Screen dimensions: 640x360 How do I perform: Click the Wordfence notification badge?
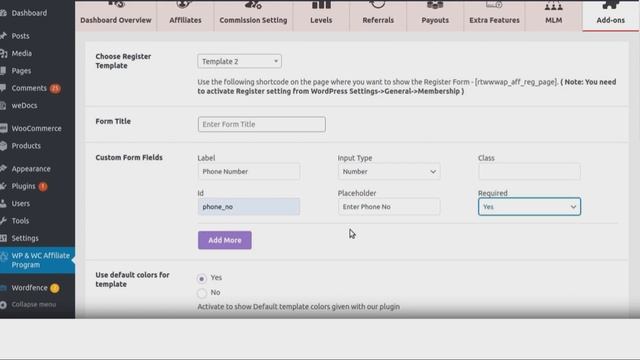[x=54, y=288]
